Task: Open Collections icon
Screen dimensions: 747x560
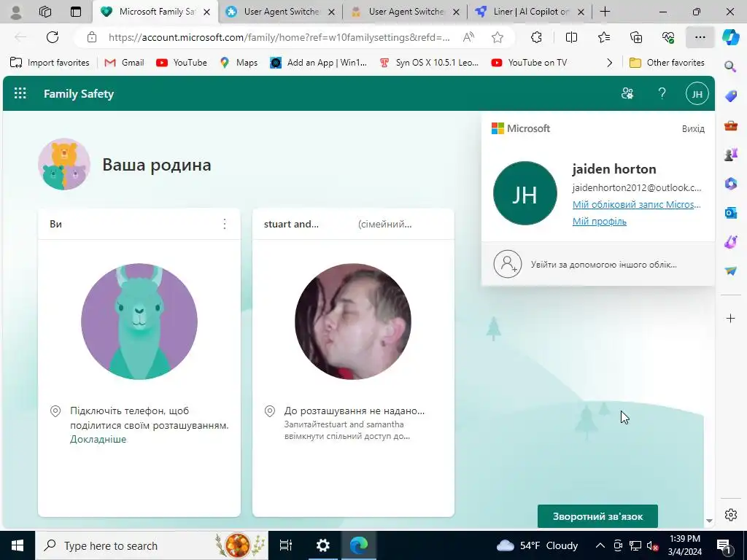Action: [x=636, y=37]
